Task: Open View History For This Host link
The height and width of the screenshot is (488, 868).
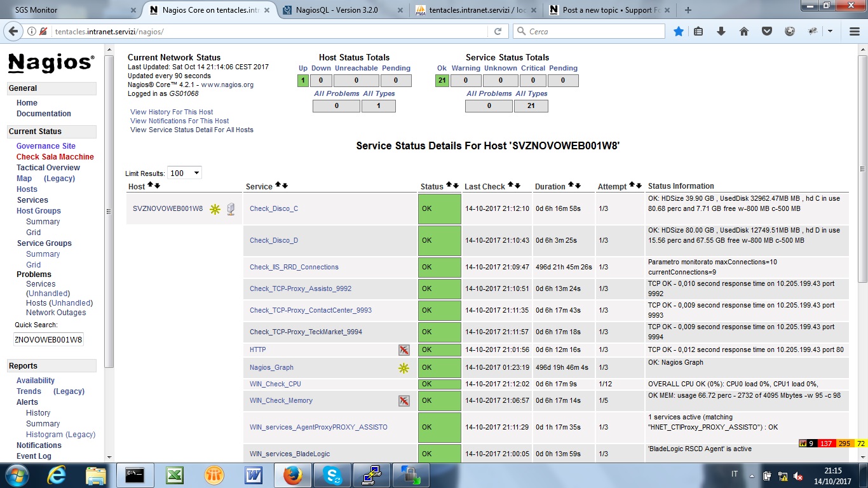Action: click(x=172, y=112)
